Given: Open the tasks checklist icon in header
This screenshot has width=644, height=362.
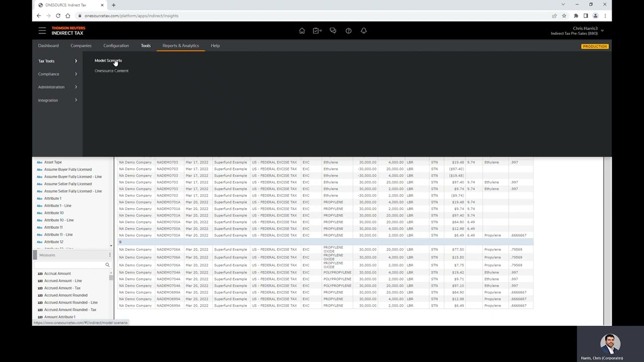Looking at the screenshot, I should [x=316, y=31].
